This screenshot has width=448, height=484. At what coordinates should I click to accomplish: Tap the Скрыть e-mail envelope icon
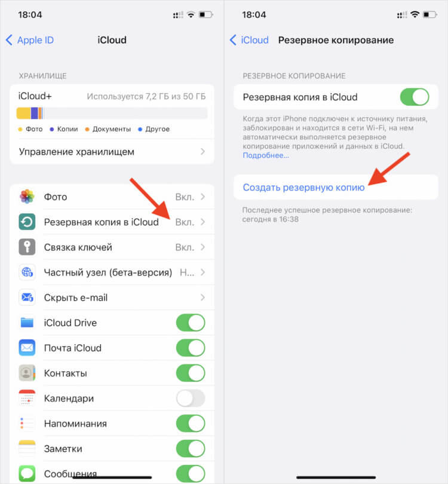click(x=27, y=298)
